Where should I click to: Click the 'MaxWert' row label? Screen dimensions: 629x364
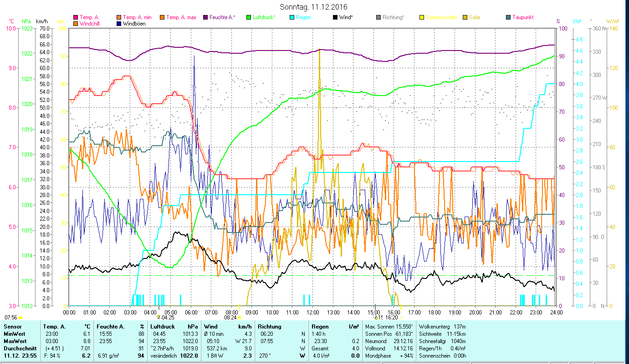click(14, 341)
